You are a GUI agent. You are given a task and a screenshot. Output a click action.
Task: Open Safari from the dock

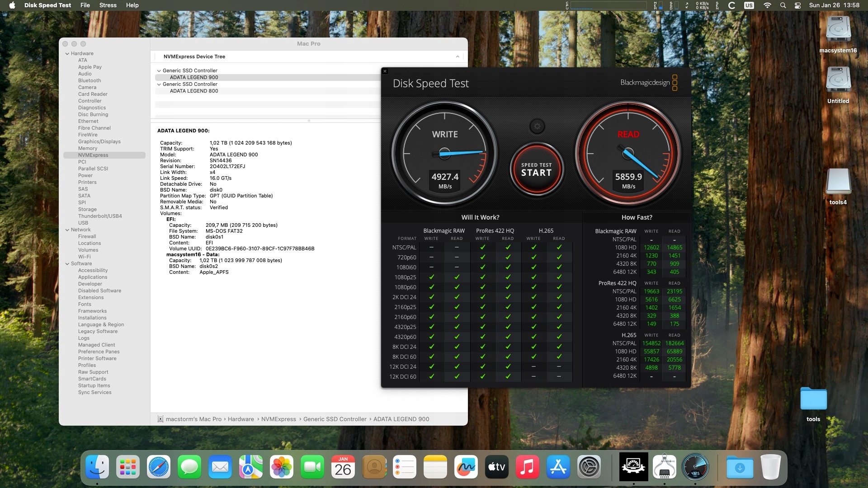coord(159,467)
